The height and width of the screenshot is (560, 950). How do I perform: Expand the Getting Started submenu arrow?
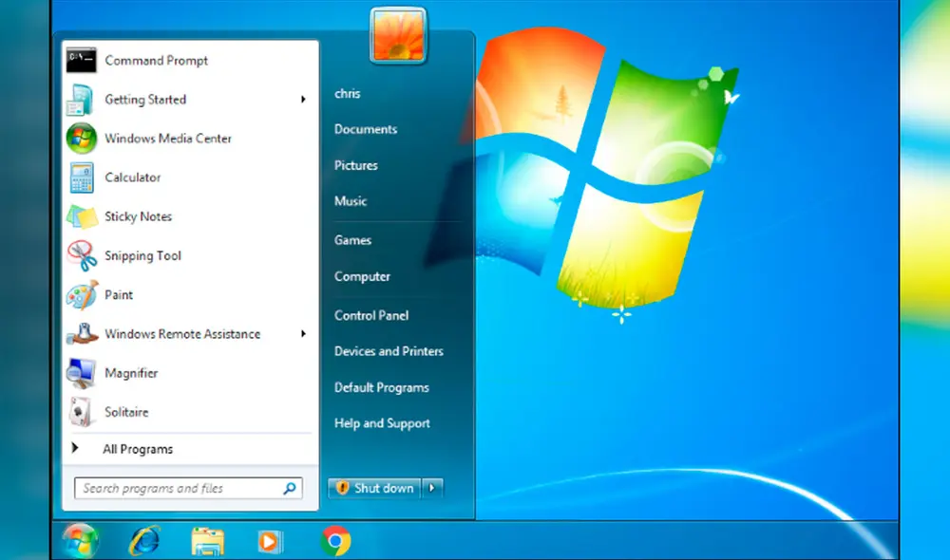click(x=304, y=100)
